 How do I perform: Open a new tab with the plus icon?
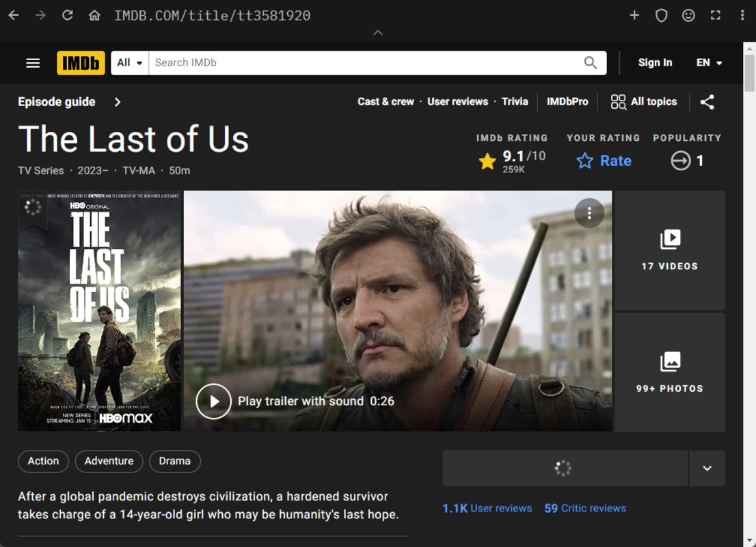634,16
